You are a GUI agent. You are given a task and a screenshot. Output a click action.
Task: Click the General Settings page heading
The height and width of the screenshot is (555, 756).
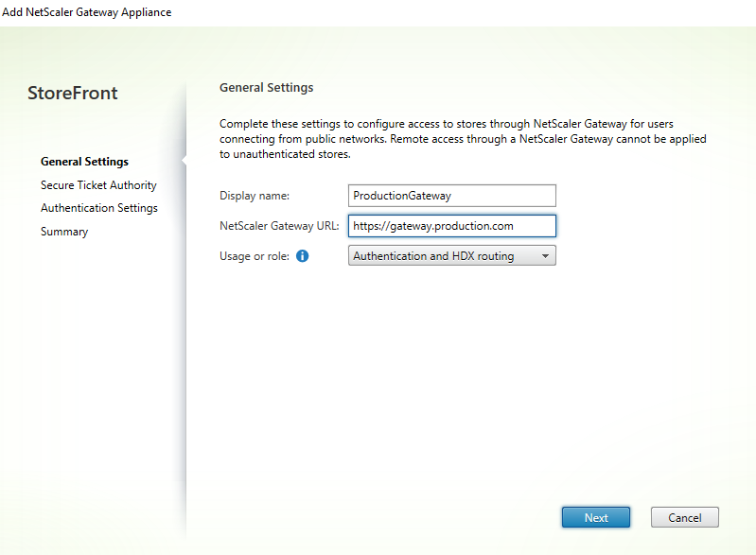pos(266,88)
